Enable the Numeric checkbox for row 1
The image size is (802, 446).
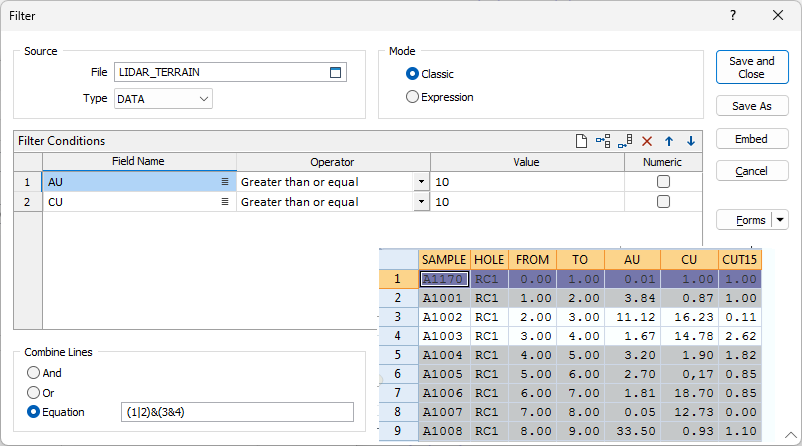pos(662,182)
